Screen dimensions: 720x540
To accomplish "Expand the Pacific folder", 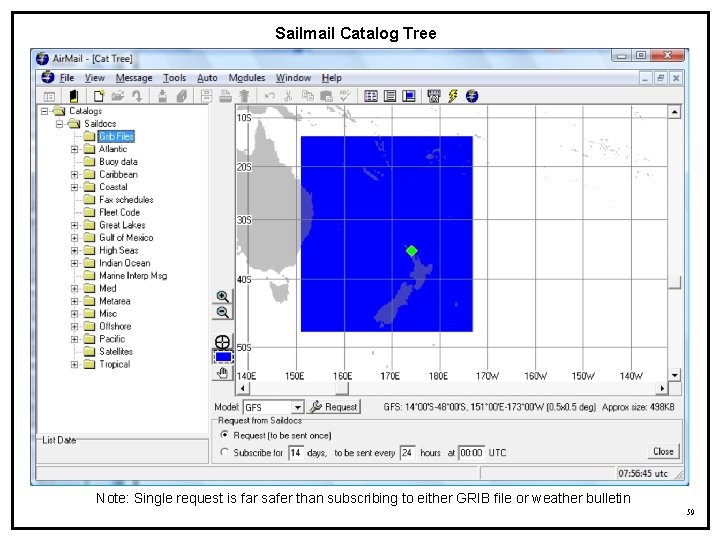I will [74, 339].
